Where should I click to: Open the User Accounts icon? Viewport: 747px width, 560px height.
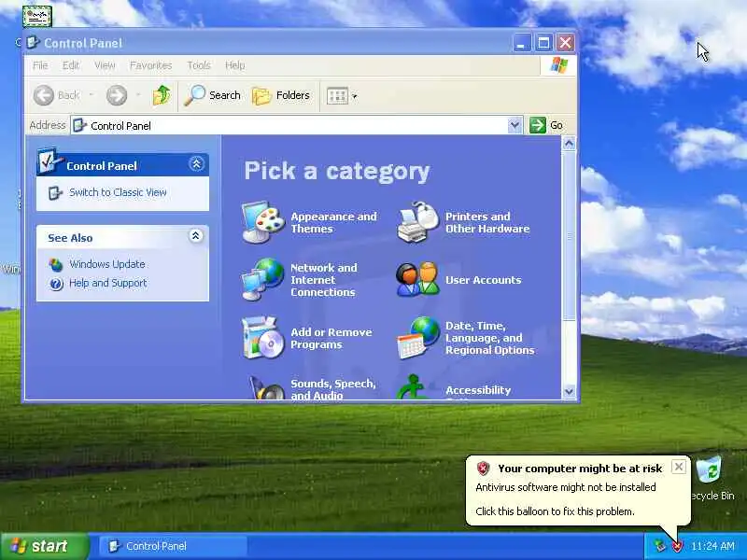tap(417, 279)
